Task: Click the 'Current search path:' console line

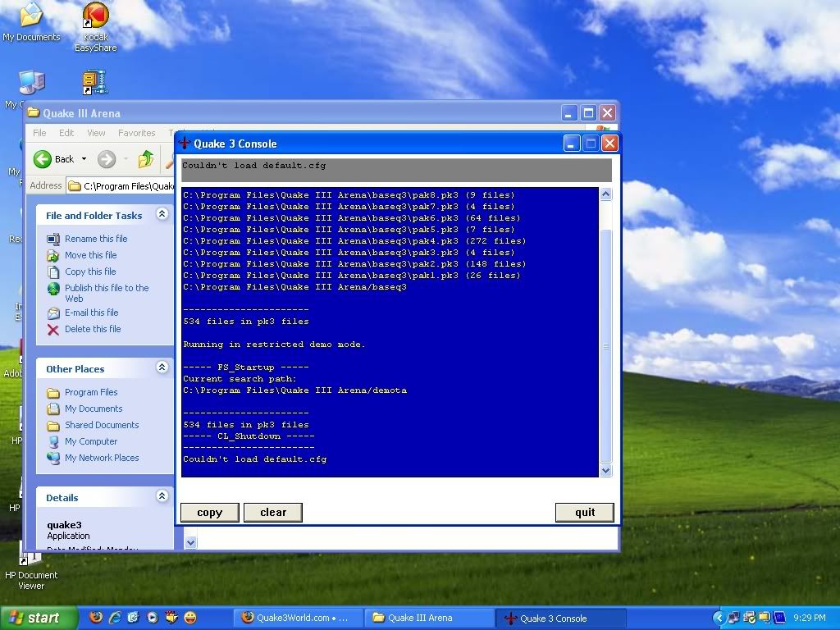Action: pyautogui.click(x=240, y=379)
